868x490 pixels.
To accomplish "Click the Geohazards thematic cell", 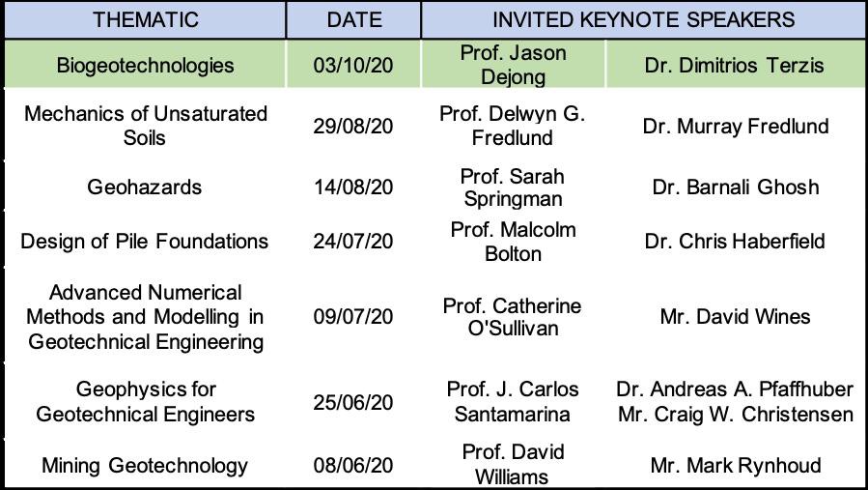I will (x=145, y=188).
